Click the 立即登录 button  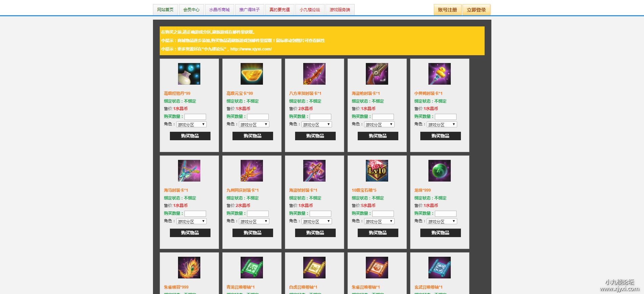click(x=476, y=10)
